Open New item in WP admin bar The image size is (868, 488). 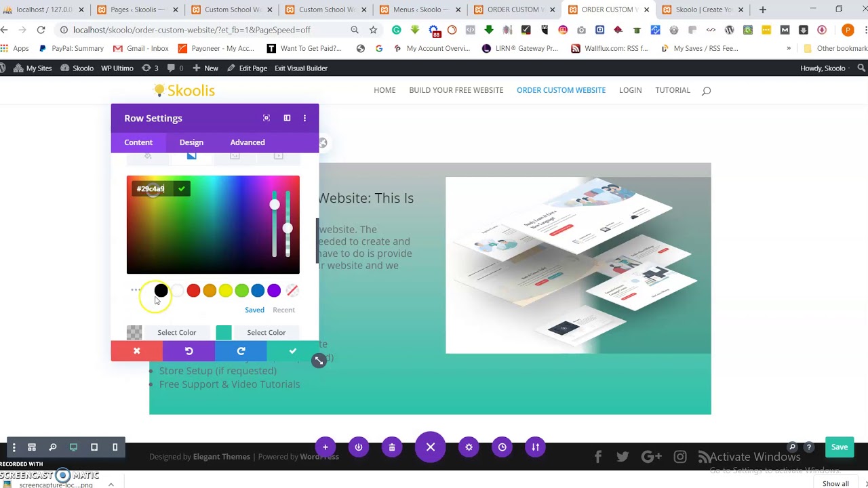(205, 68)
